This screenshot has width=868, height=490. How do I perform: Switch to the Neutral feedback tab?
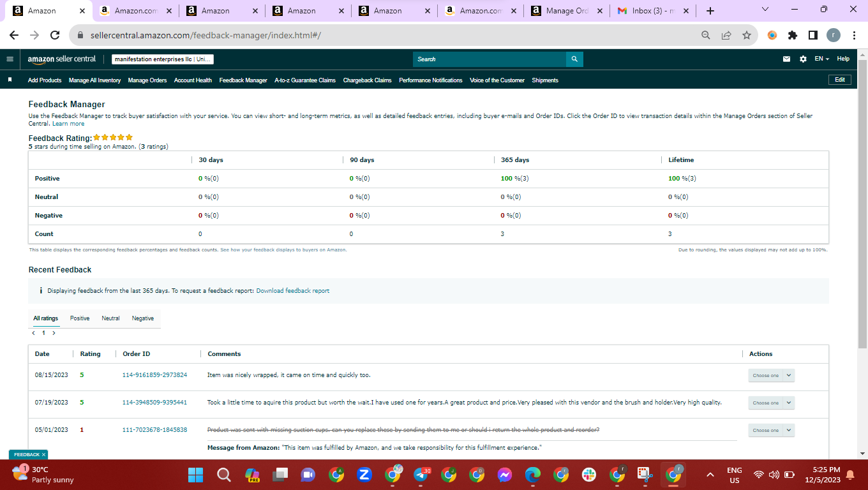coord(110,318)
